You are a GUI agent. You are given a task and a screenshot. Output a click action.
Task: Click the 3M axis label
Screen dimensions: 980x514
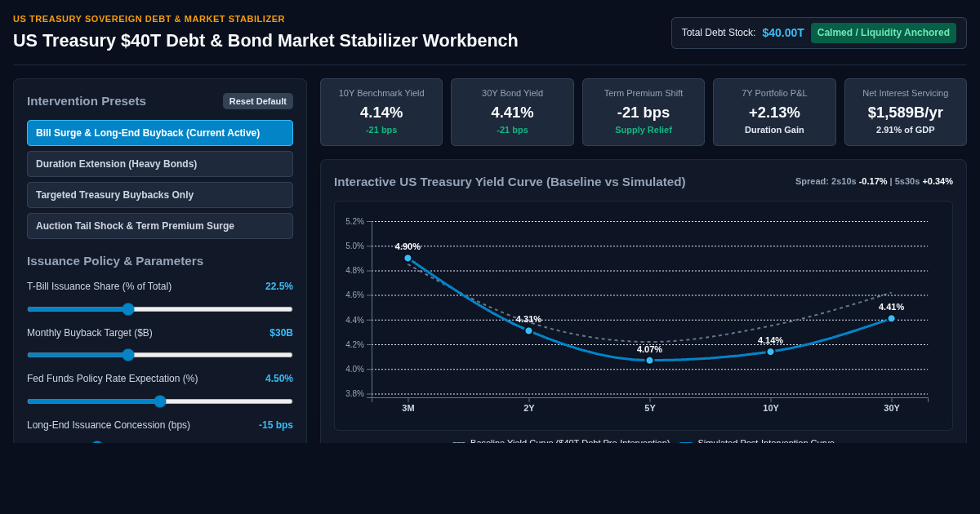tap(408, 408)
